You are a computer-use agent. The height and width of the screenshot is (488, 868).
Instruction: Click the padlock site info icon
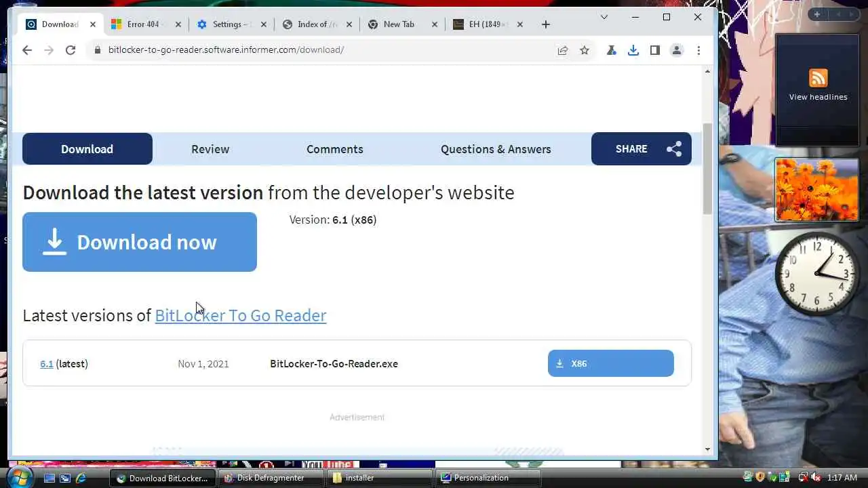click(x=98, y=50)
